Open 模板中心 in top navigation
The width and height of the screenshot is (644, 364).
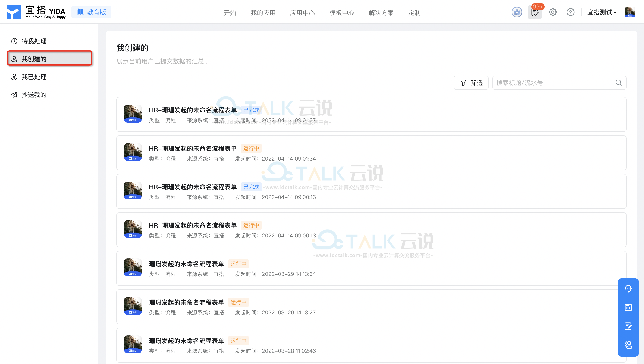pos(341,13)
